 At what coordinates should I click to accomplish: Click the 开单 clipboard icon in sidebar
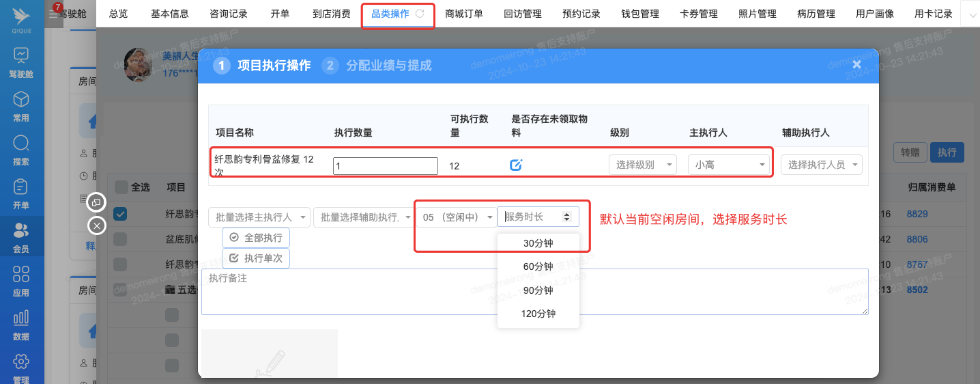pyautogui.click(x=21, y=187)
